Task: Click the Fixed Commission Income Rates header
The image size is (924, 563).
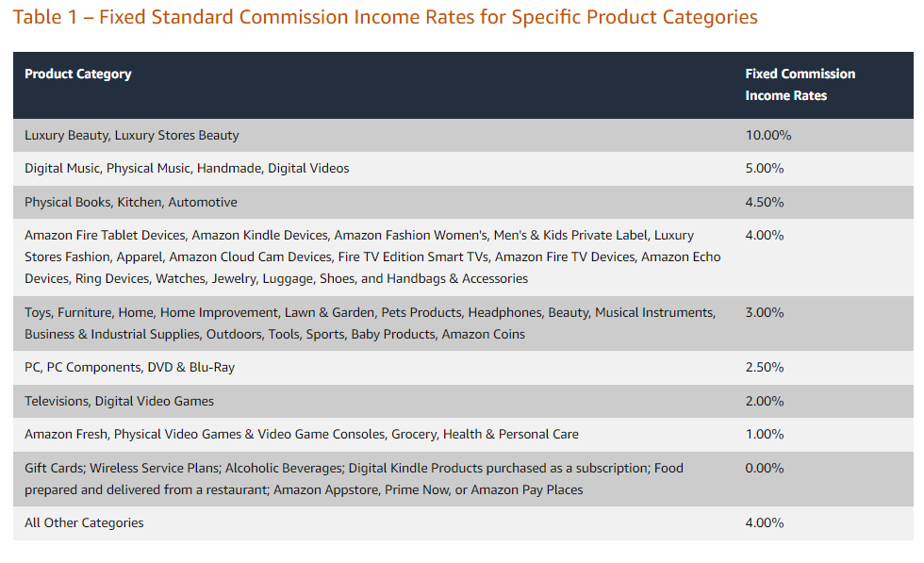Action: [x=800, y=84]
